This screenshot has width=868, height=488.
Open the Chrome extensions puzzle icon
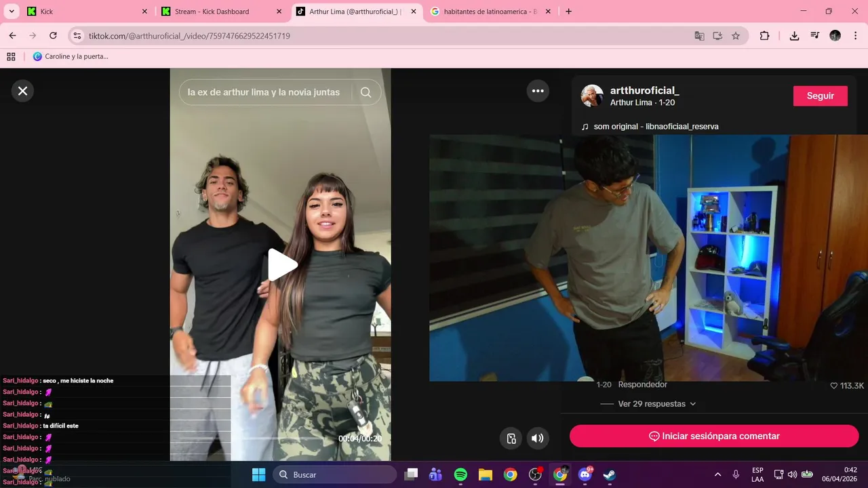pos(764,36)
